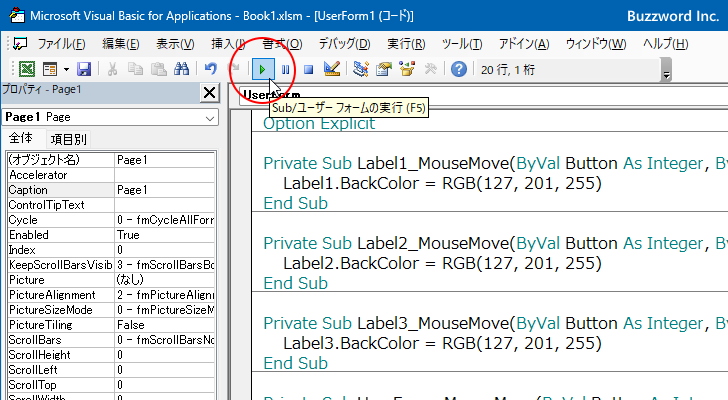Switch to the 項目別 tab

point(68,139)
